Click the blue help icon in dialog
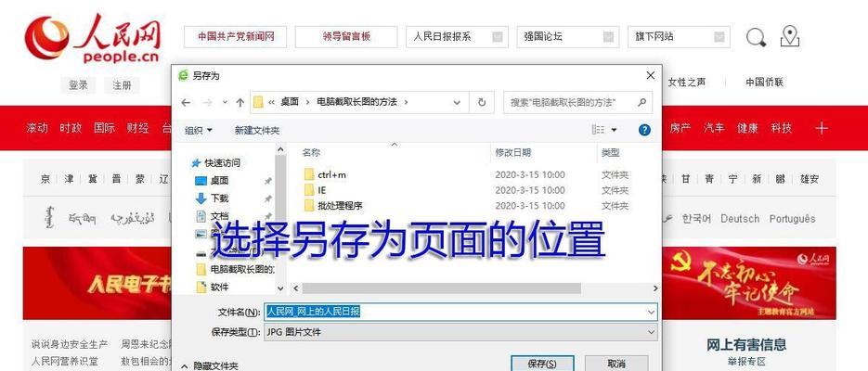The width and height of the screenshot is (868, 371). (644, 130)
